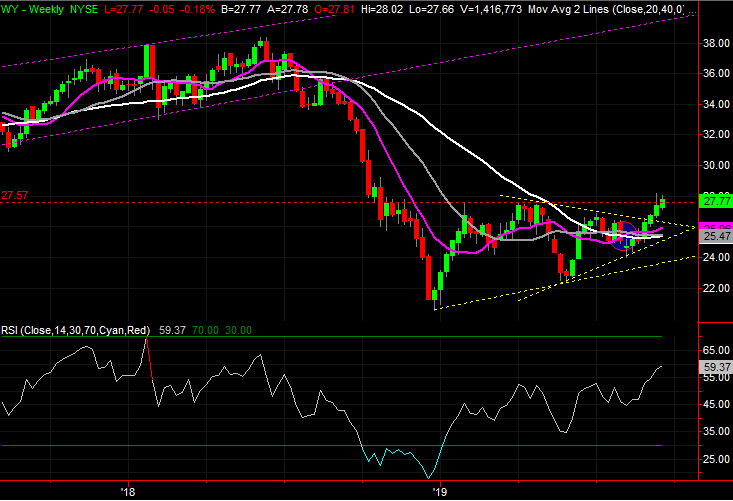Click the 22.00 price axis label

tap(716, 288)
